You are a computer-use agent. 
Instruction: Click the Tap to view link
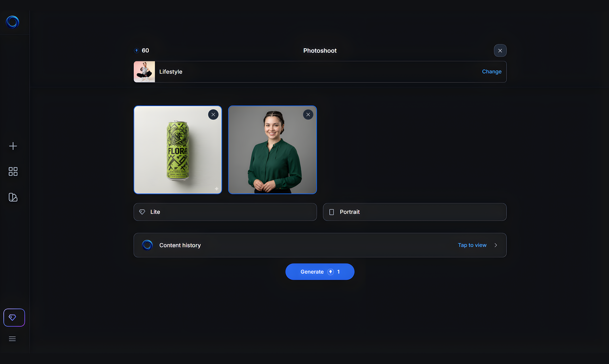click(x=472, y=245)
